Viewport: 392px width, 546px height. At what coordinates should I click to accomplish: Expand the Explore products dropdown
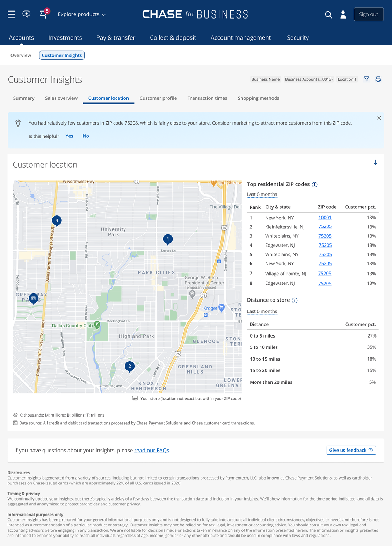[x=82, y=14]
